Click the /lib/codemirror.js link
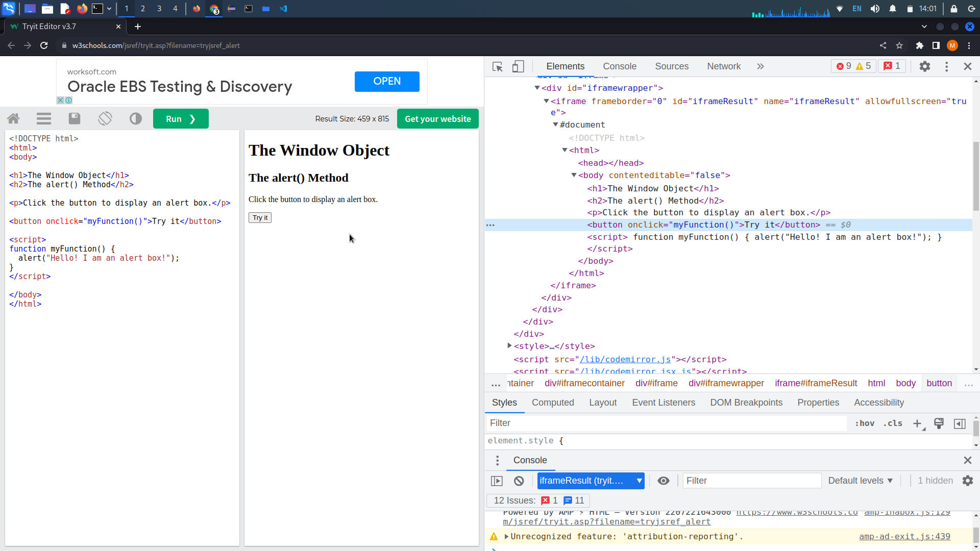The width and height of the screenshot is (980, 551). (625, 359)
